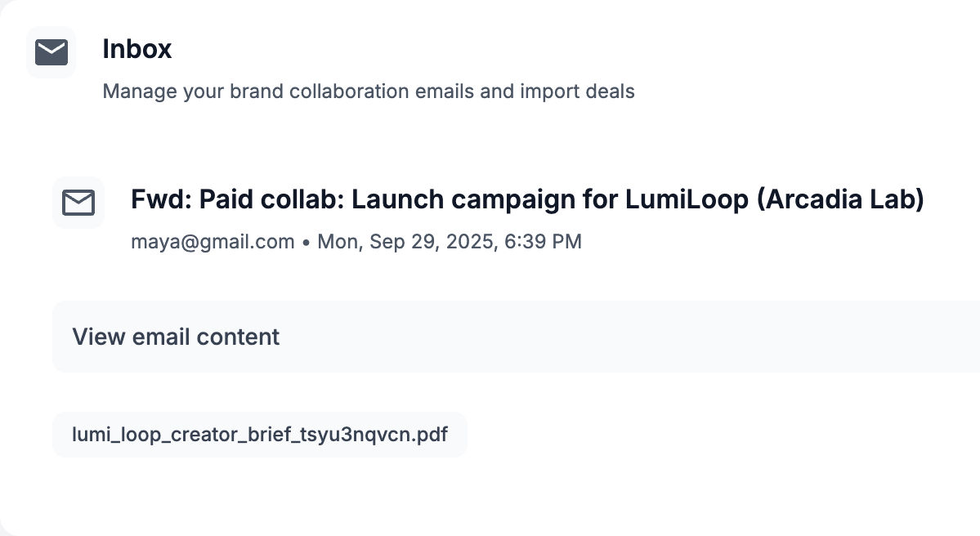Click the Paid collab text in the subject
This screenshot has height=536, width=980.
(x=267, y=199)
